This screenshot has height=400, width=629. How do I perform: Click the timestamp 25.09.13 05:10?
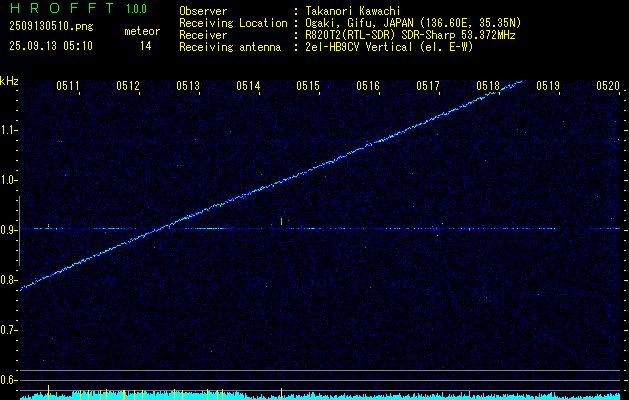coord(51,46)
